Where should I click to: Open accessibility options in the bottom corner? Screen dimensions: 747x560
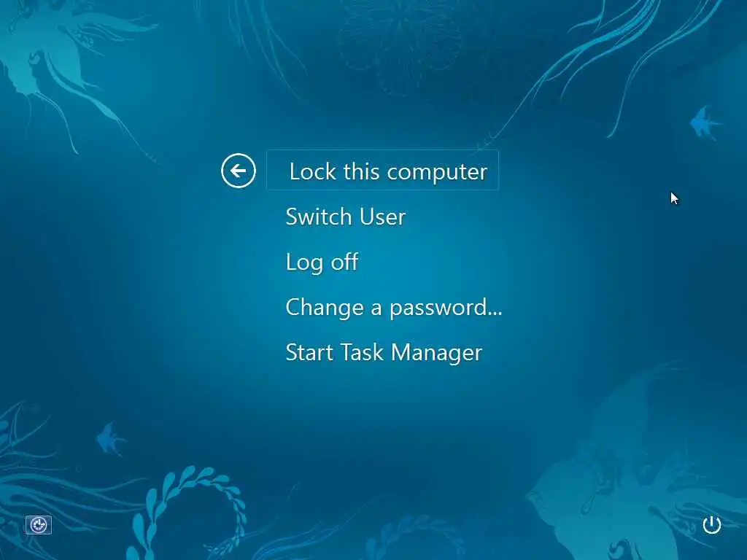tap(39, 525)
